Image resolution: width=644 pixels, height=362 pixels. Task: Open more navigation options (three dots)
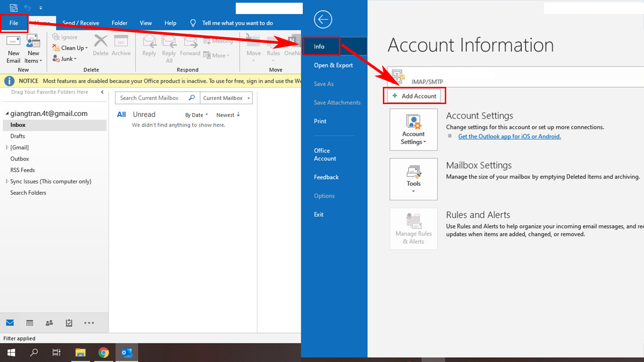coord(89,323)
